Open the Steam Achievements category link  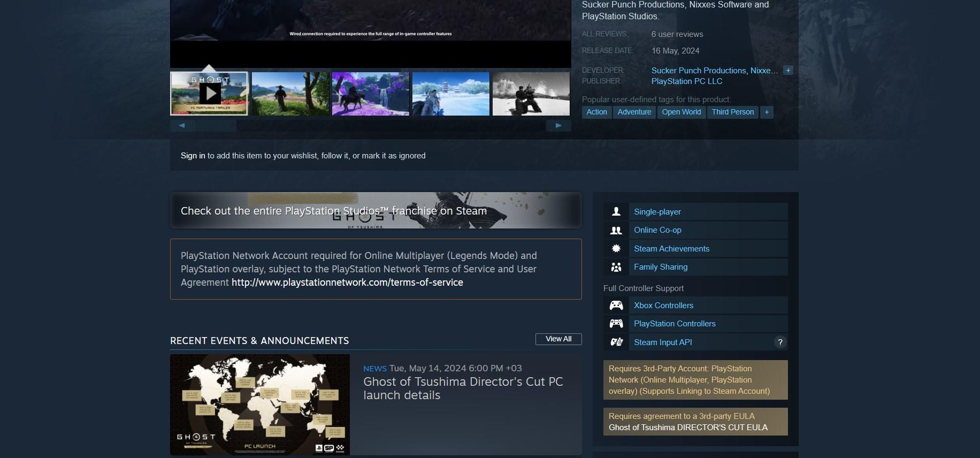[671, 249]
